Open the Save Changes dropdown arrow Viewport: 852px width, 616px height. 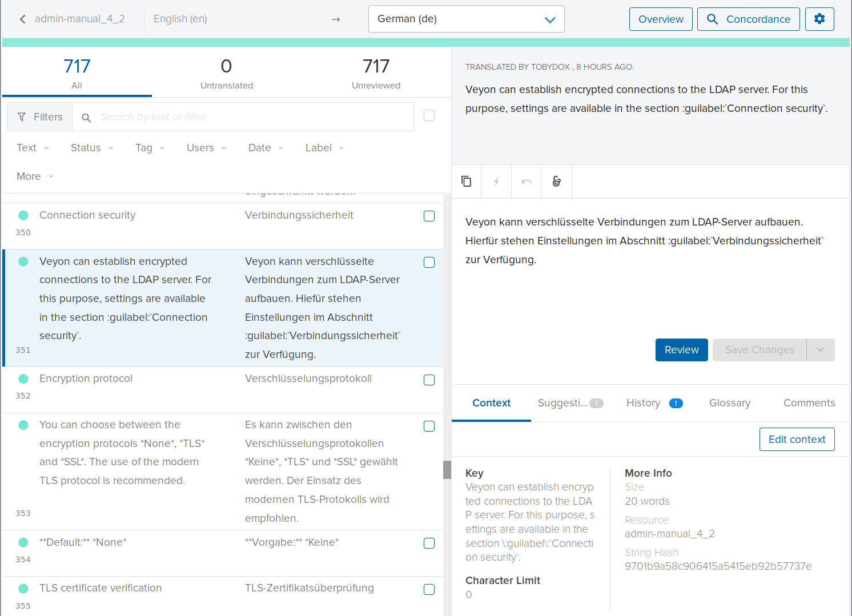click(821, 350)
